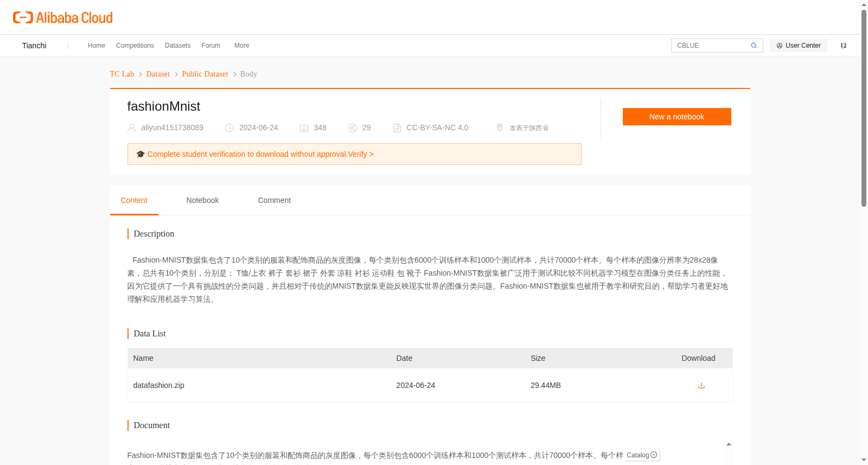Switch to the Comment tab

tap(275, 200)
